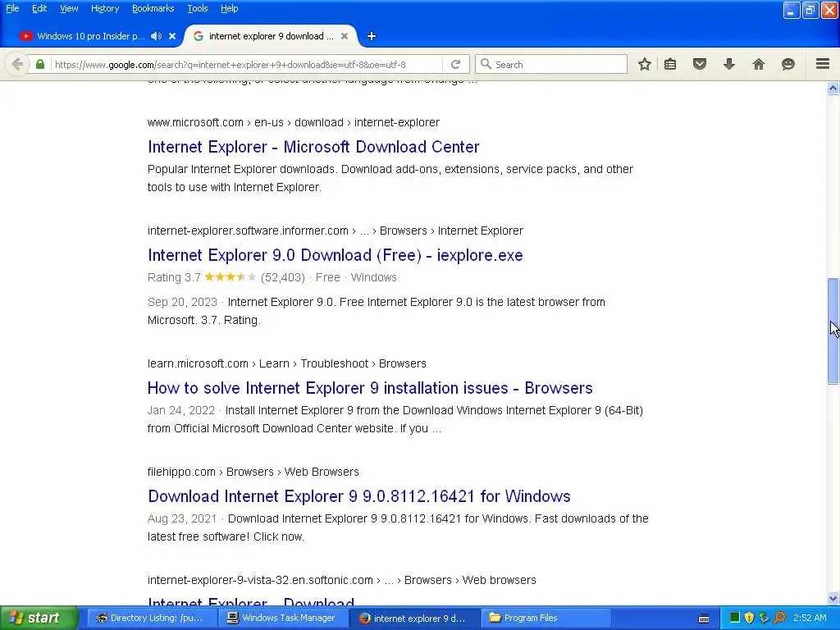Click the Aug 23, 2021 date text
This screenshot has height=630, width=840.
coord(182,518)
